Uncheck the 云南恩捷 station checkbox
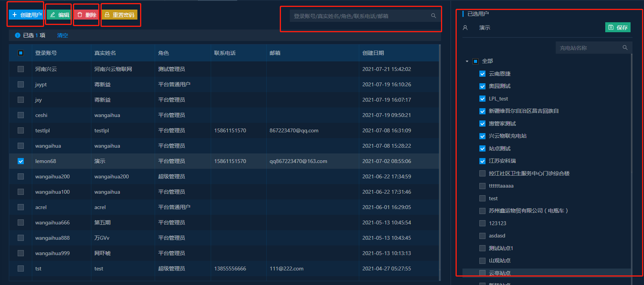Image resolution: width=644 pixels, height=285 pixels. (x=482, y=74)
